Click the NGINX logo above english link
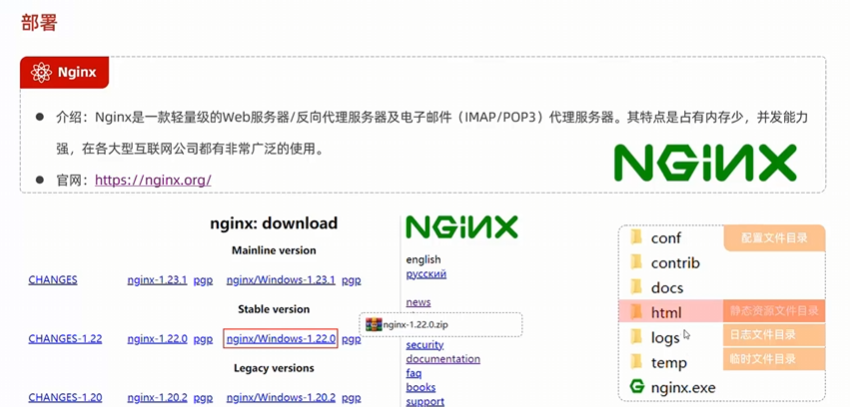Viewport: 850px width, 407px height. [x=461, y=227]
